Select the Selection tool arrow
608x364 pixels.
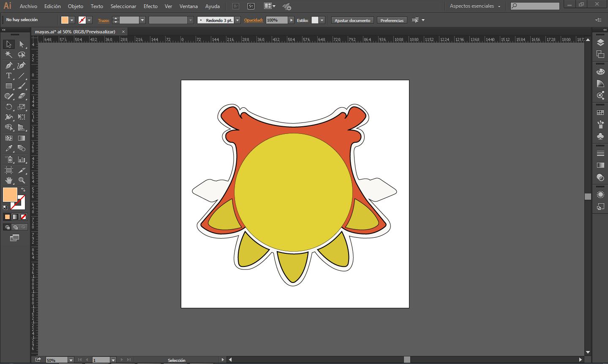coord(9,44)
